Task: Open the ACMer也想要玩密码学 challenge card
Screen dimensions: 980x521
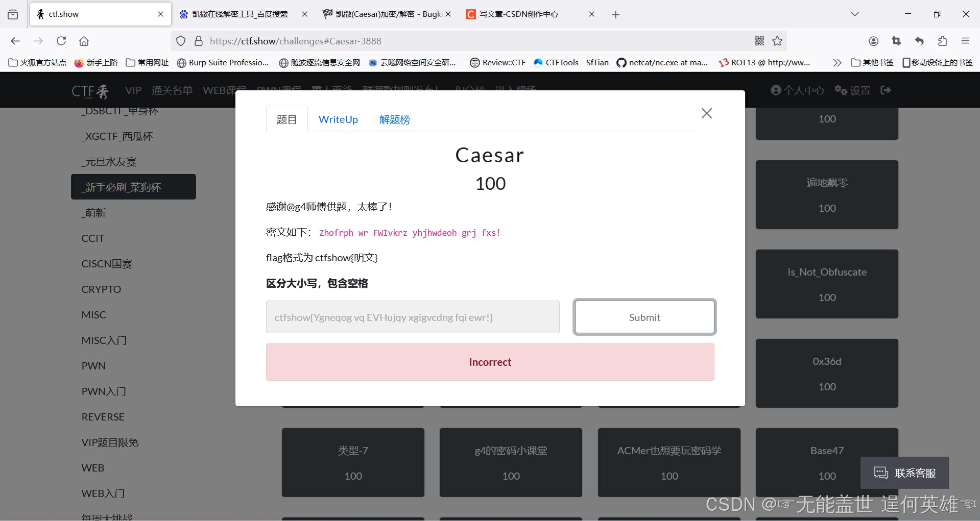Action: tap(669, 462)
